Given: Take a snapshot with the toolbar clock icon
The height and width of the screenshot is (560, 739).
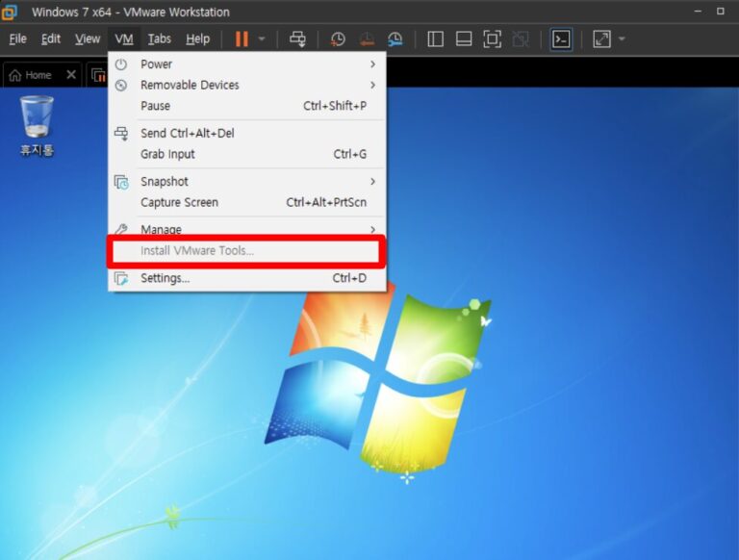Looking at the screenshot, I should (x=338, y=39).
